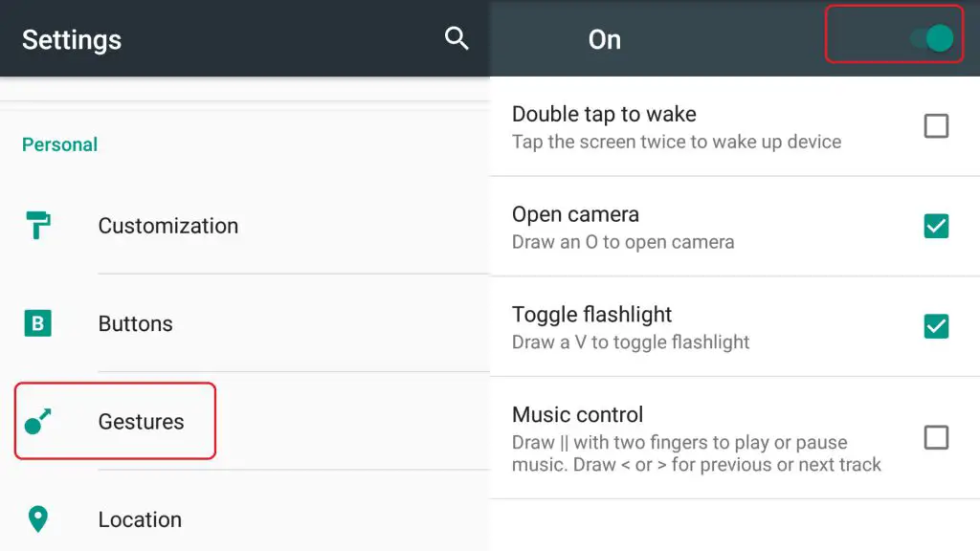Uncheck the Open camera checkbox
Screen dimensions: 980x551
pos(936,226)
